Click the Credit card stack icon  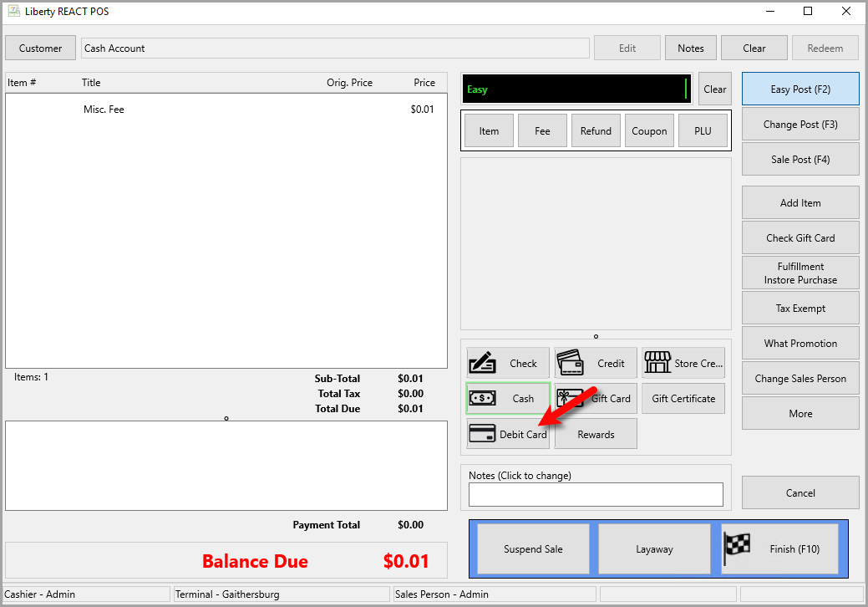click(570, 362)
